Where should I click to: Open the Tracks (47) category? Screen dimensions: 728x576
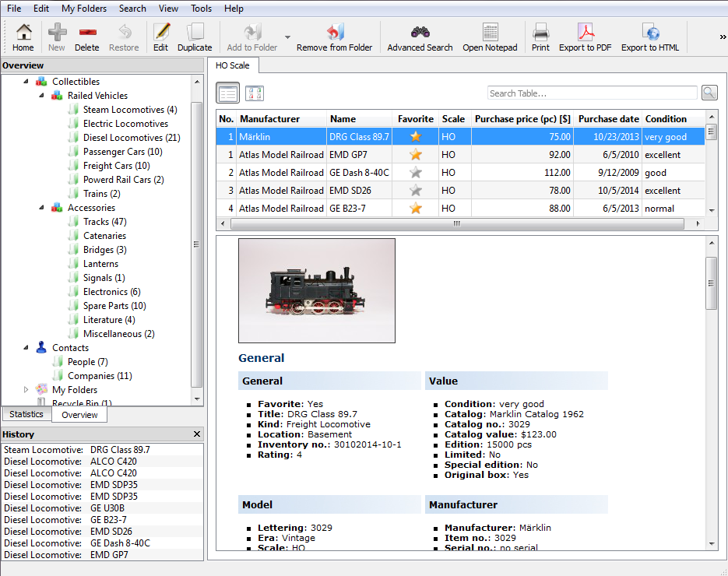[104, 221]
